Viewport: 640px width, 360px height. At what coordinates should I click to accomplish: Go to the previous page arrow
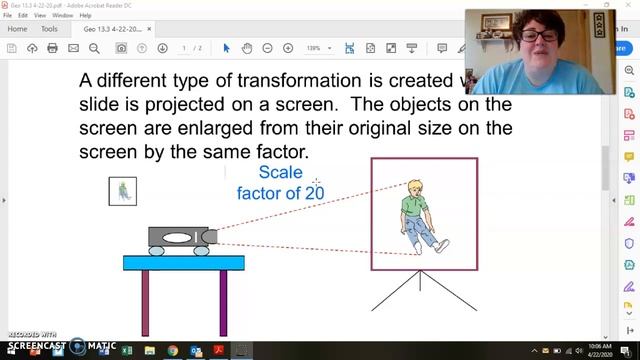pos(142,48)
